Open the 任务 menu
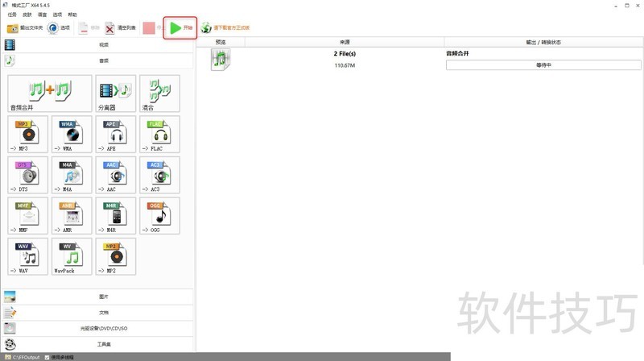The width and height of the screenshot is (644, 361). click(12, 15)
